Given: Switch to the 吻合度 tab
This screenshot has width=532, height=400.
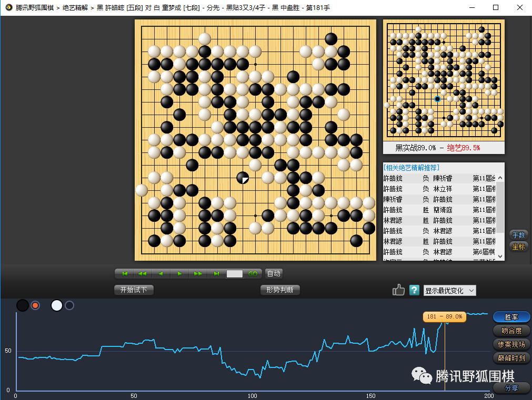Looking at the screenshot, I should click(511, 331).
